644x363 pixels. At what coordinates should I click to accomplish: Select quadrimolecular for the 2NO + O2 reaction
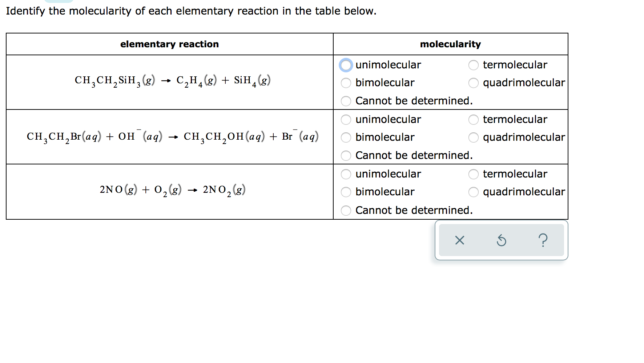(x=474, y=192)
